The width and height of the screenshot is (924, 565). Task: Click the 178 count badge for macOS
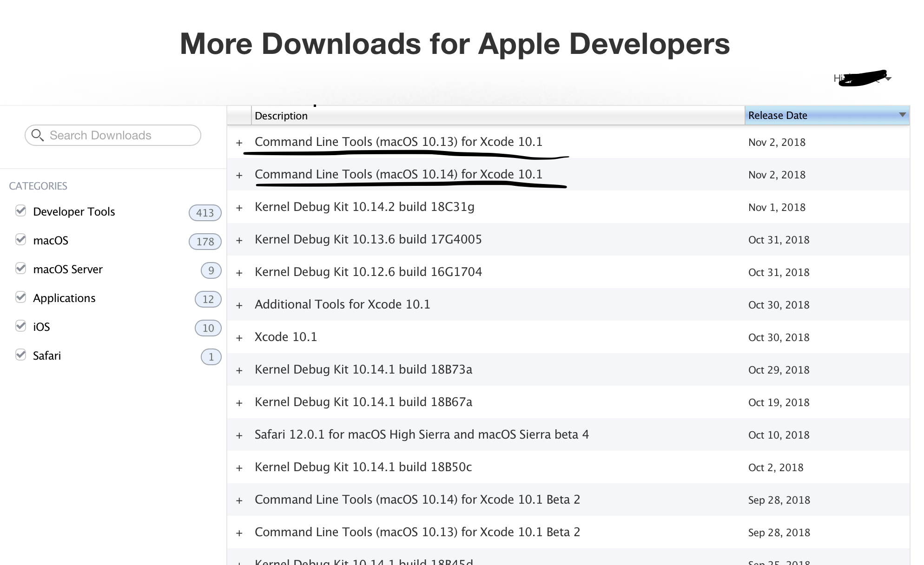(x=205, y=242)
